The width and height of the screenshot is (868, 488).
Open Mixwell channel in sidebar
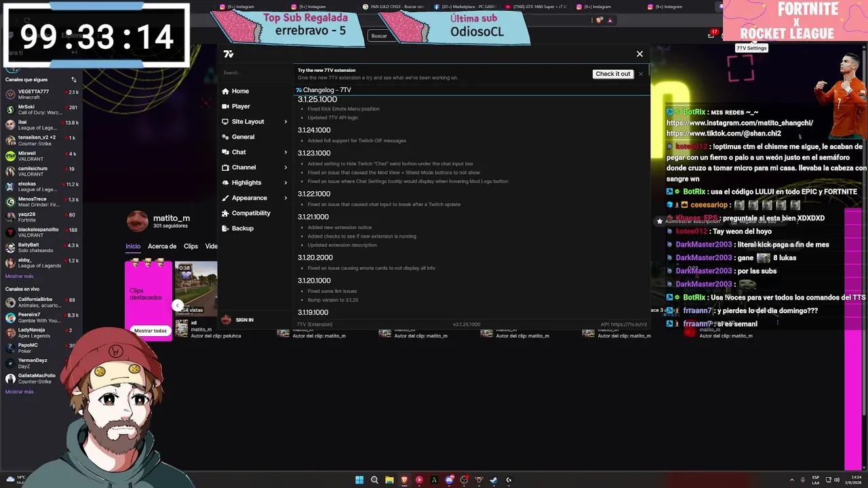(x=42, y=156)
